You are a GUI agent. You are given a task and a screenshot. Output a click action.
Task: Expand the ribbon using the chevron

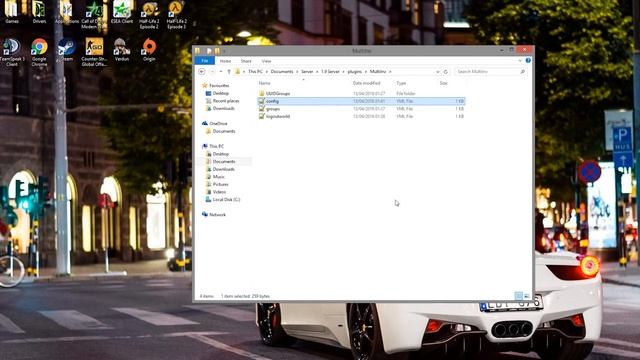point(520,60)
